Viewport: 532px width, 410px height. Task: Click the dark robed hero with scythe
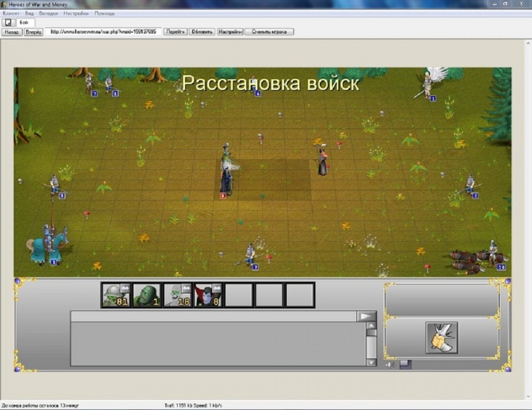pyautogui.click(x=322, y=160)
